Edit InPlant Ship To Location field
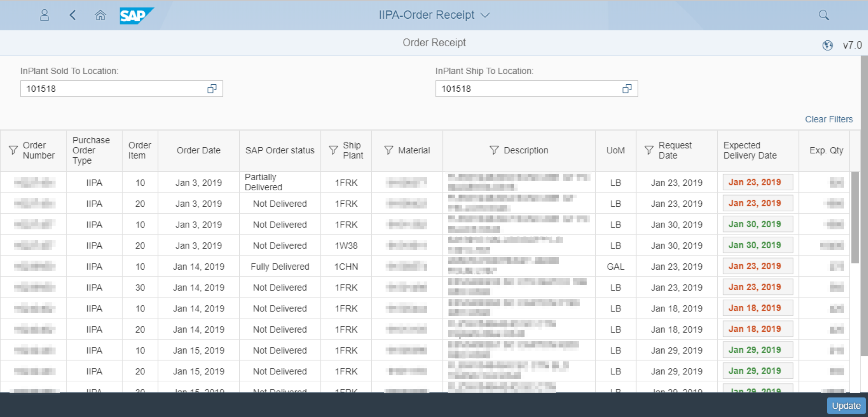Image resolution: width=868 pixels, height=417 pixels. tap(537, 89)
